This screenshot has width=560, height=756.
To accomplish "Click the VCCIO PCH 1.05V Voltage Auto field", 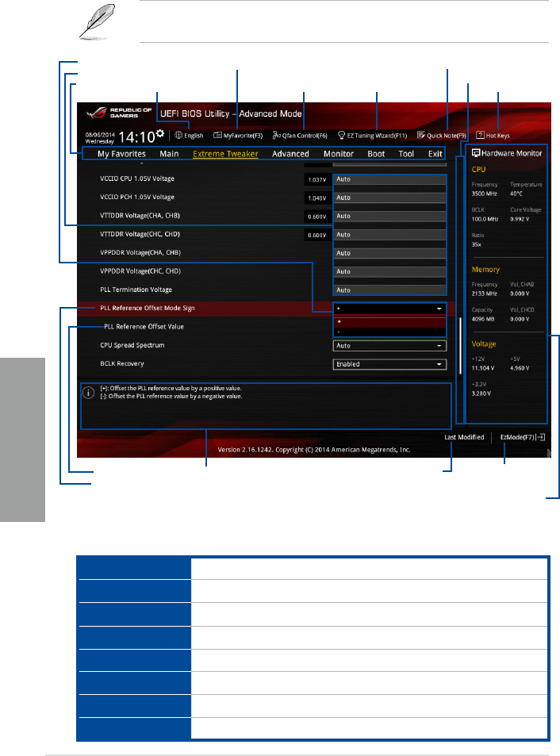I will pyautogui.click(x=389, y=198).
